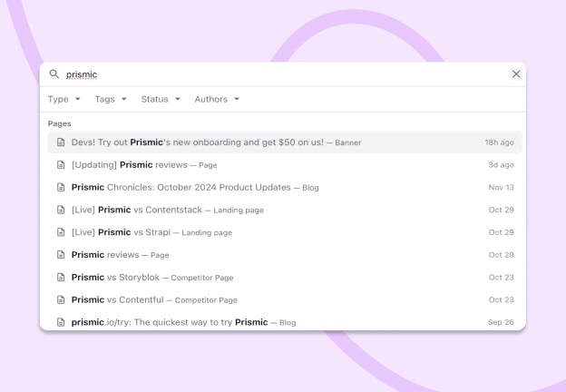The width and height of the screenshot is (566, 392).
Task: Open 'prismic.io/try: The quickest way' Blog result
Action: pyautogui.click(x=285, y=322)
